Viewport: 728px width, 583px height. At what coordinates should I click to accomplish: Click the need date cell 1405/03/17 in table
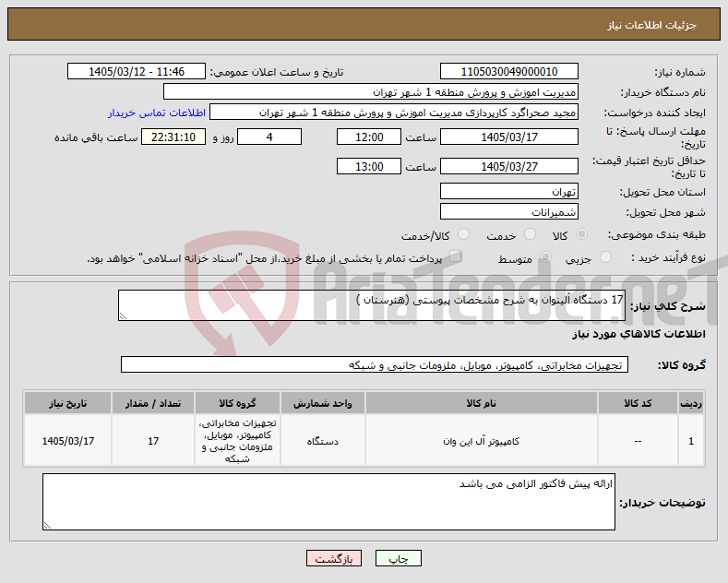click(67, 441)
